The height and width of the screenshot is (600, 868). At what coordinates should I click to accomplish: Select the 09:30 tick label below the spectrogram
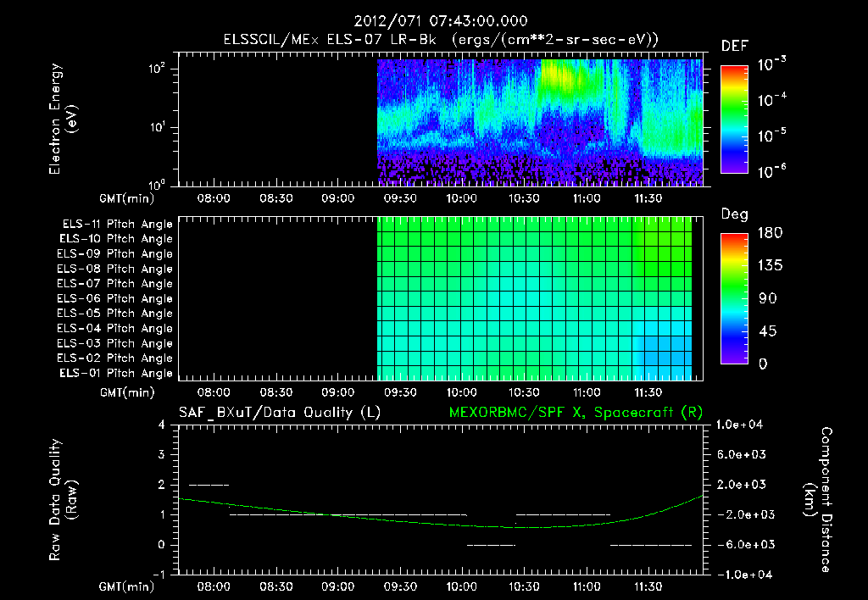coord(400,198)
